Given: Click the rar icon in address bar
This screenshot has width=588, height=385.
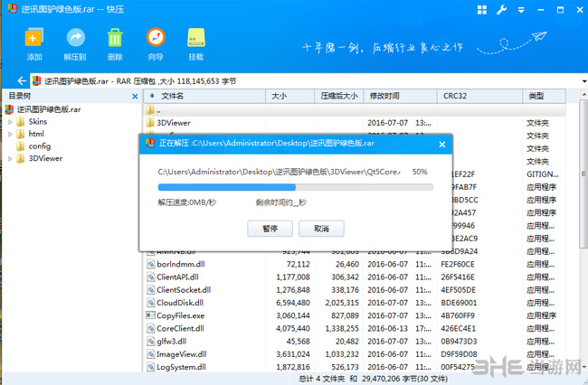Looking at the screenshot, I should click(37, 81).
